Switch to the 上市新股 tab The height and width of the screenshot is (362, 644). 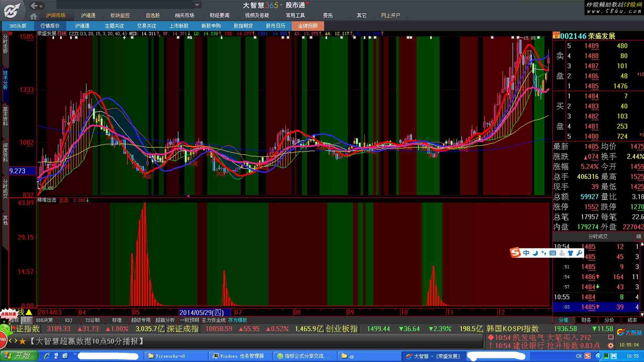[x=179, y=26]
